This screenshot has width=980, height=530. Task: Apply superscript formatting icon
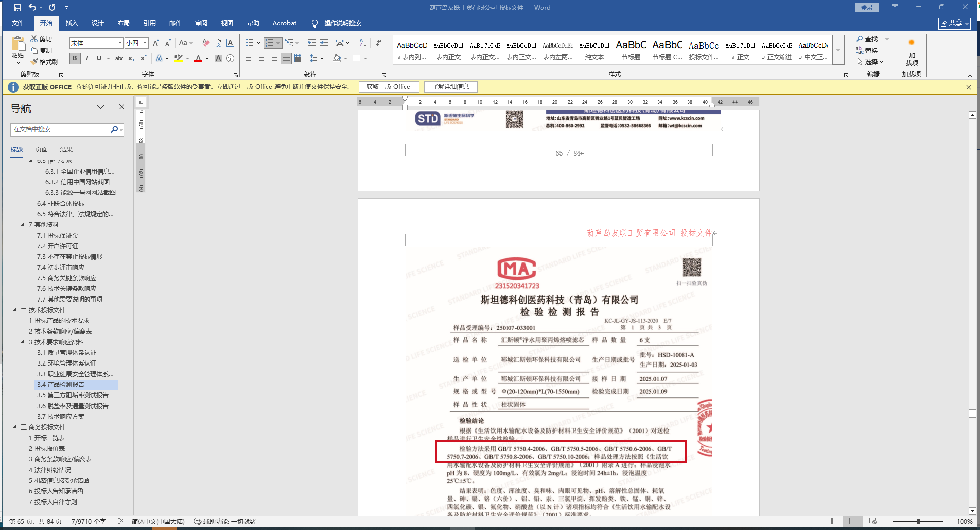click(x=144, y=58)
